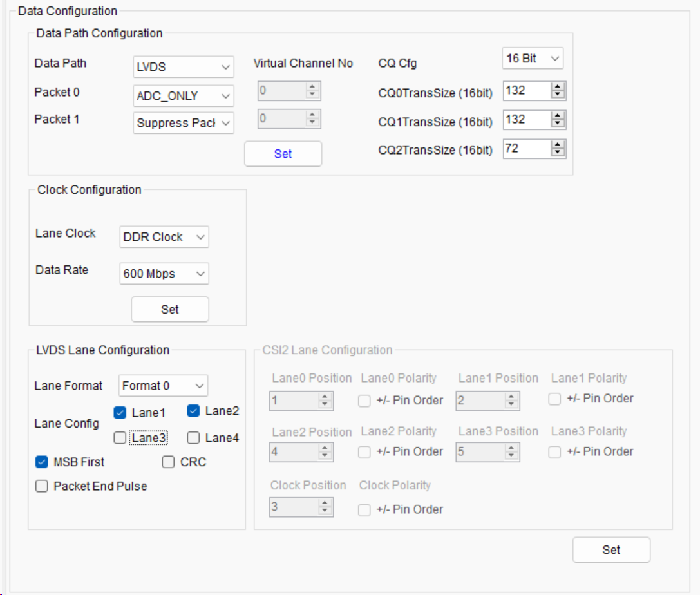Enable the Lane3 checkbox
Viewport: 700px width, 595px height.
120,438
